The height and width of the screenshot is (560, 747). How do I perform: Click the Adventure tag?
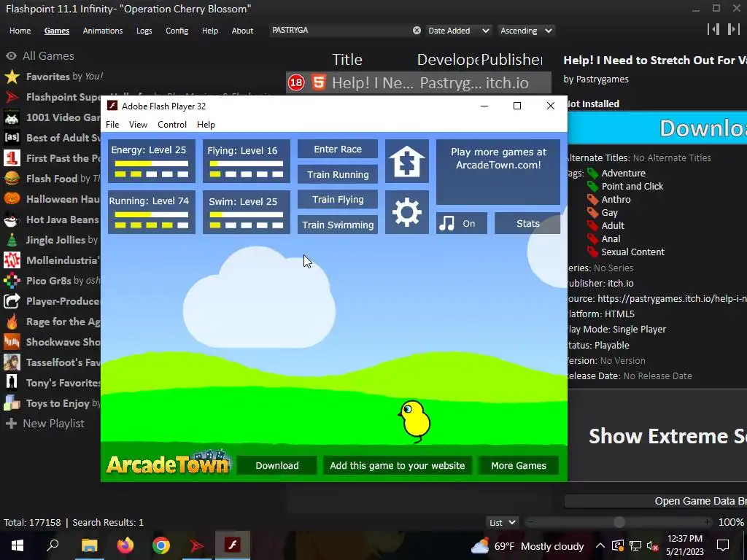623,174
